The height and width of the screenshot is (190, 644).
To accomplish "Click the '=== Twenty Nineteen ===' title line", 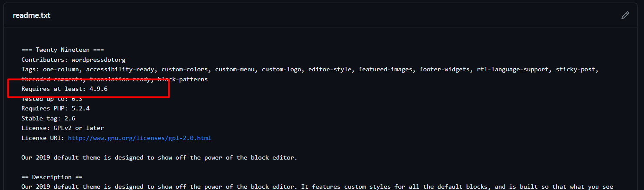I will coord(63,50).
